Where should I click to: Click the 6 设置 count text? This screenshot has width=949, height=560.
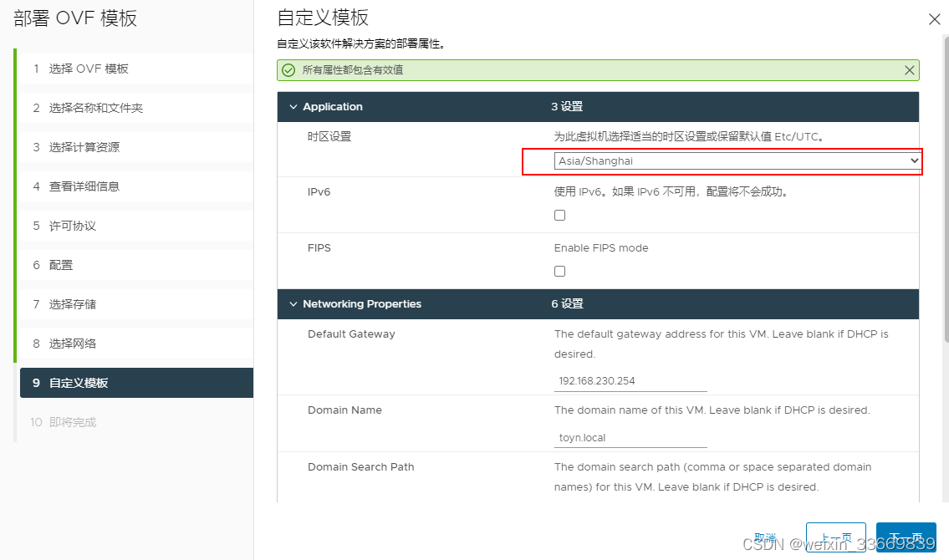pyautogui.click(x=567, y=303)
